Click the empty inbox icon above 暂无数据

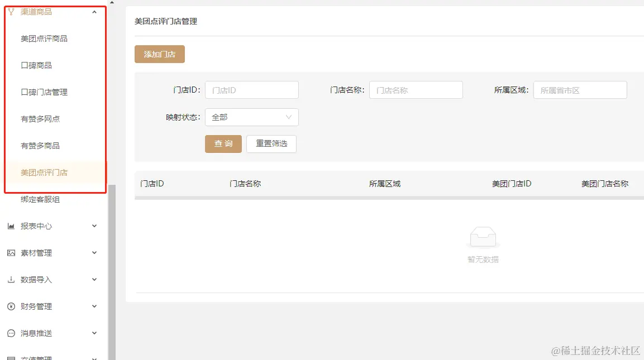(483, 237)
